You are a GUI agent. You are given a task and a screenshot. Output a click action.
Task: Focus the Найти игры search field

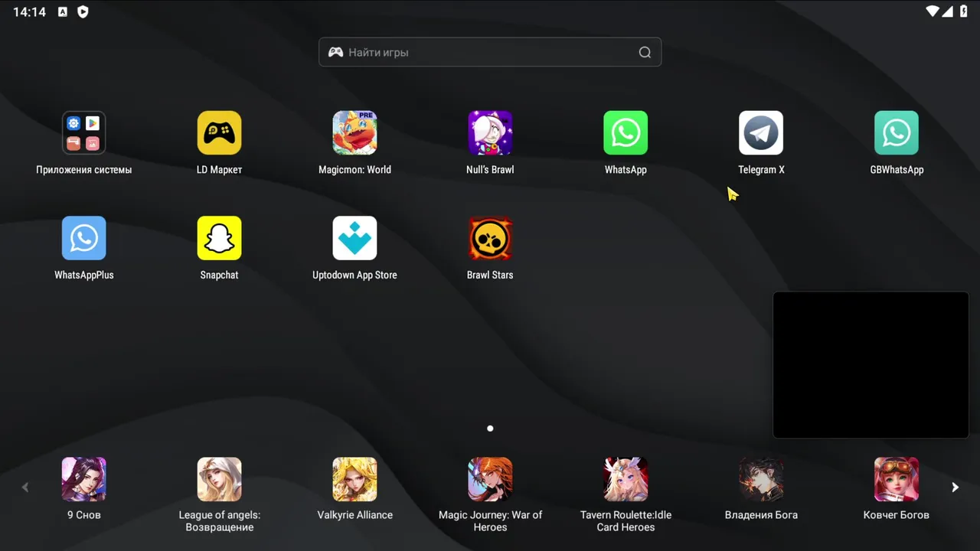[x=490, y=52]
